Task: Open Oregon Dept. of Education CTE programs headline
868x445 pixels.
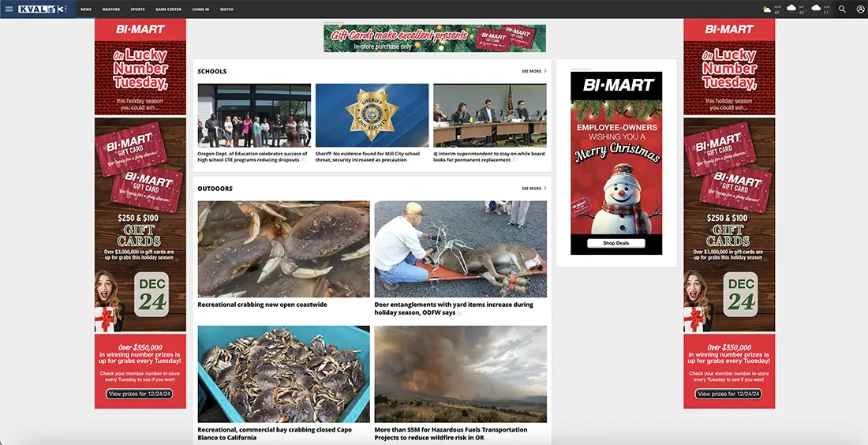Action: 253,157
